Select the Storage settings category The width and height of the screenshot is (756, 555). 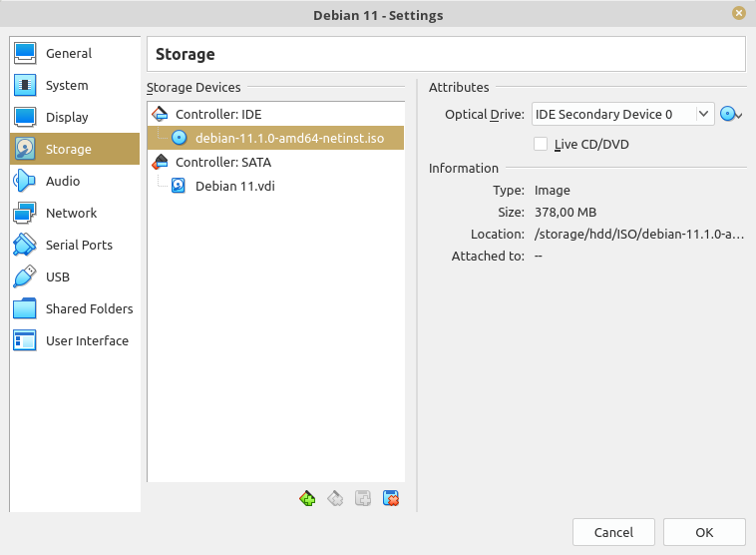75,149
